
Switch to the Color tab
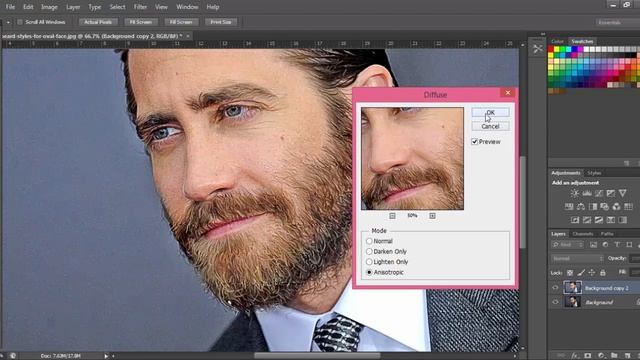tap(557, 41)
